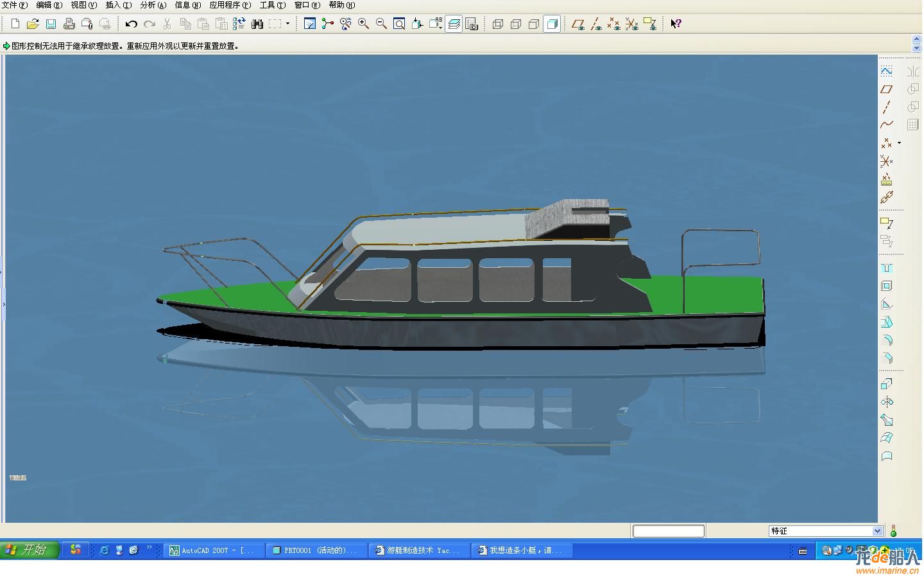Click the Redo arrow icon
Screen dimensions: 924x578
(x=149, y=24)
